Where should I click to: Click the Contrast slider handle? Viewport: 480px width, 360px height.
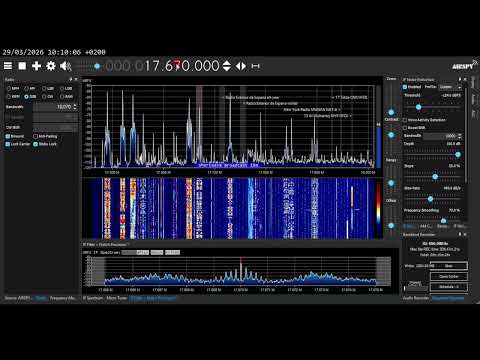click(x=391, y=135)
